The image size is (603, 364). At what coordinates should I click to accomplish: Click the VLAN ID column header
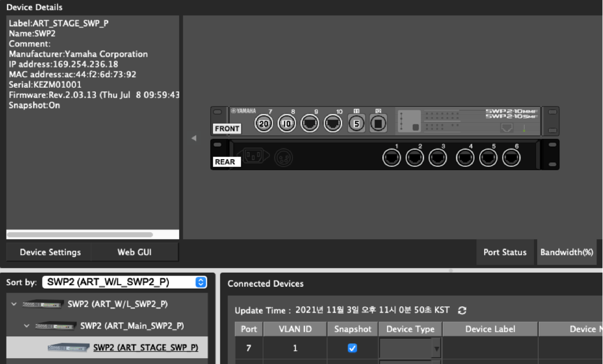pyautogui.click(x=295, y=329)
